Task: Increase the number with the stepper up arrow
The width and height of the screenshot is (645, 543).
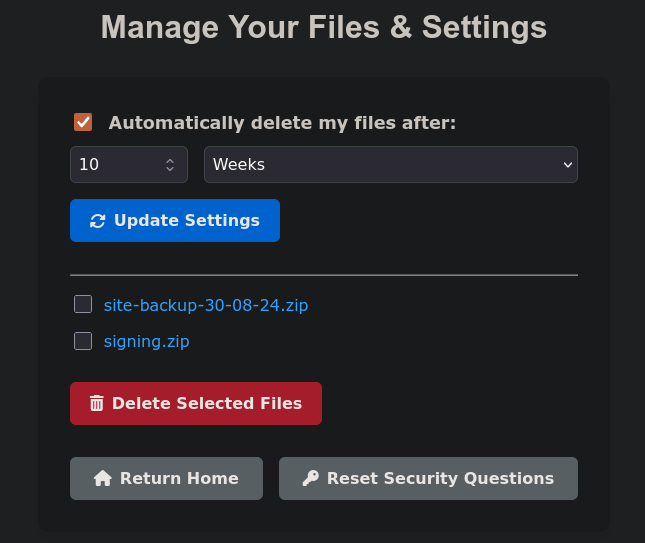Action: click(x=170, y=160)
